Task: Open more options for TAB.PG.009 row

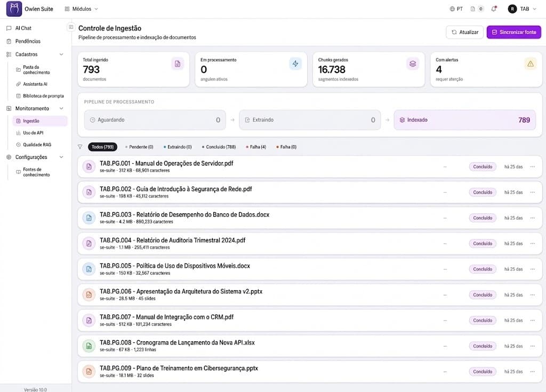Action: pos(533,371)
